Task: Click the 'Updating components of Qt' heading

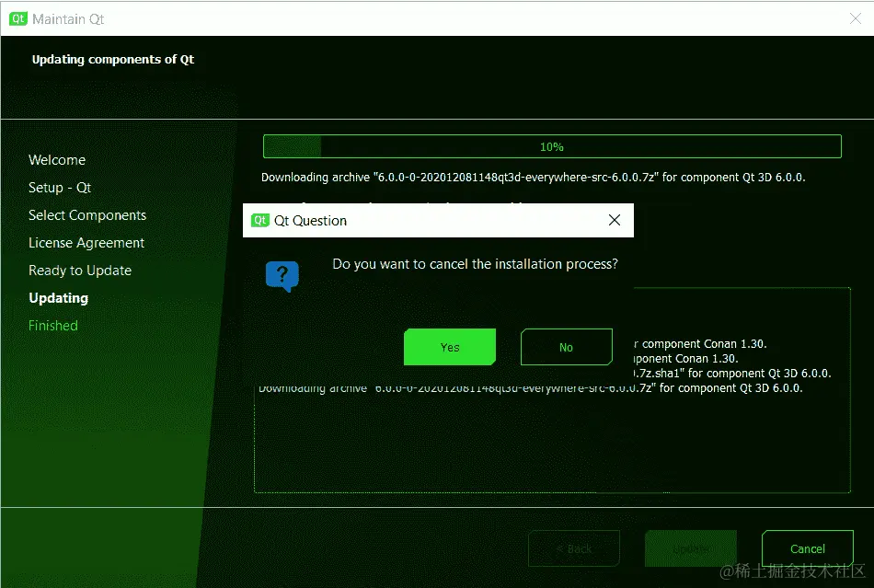Action: (x=113, y=59)
